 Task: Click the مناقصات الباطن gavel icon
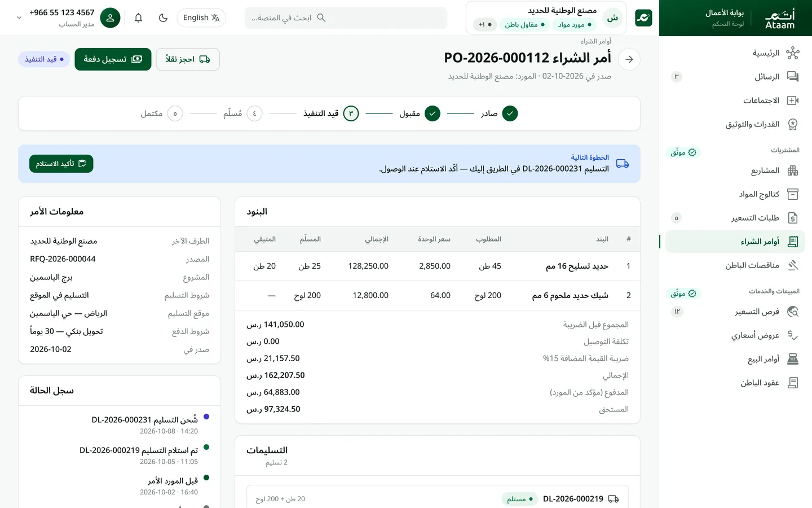click(x=793, y=265)
